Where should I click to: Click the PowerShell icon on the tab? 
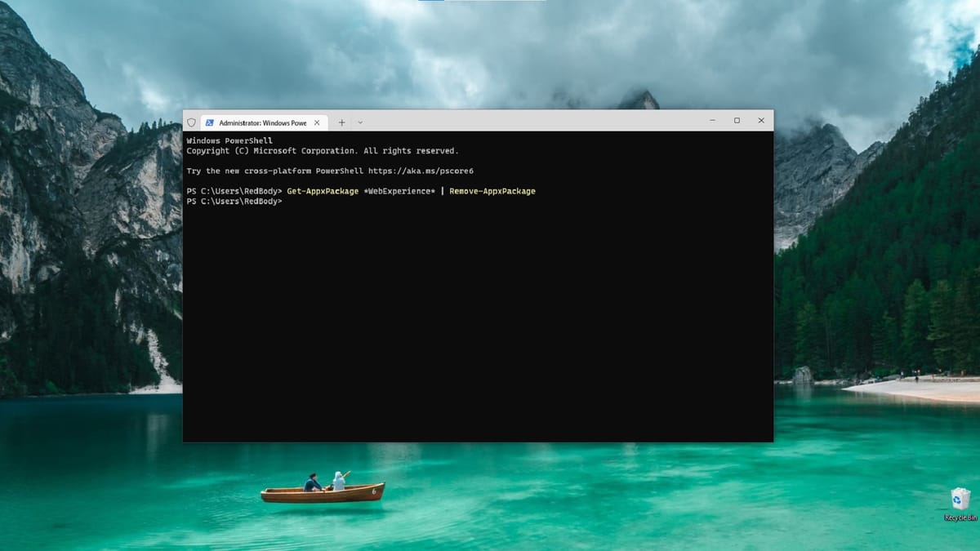pos(210,122)
